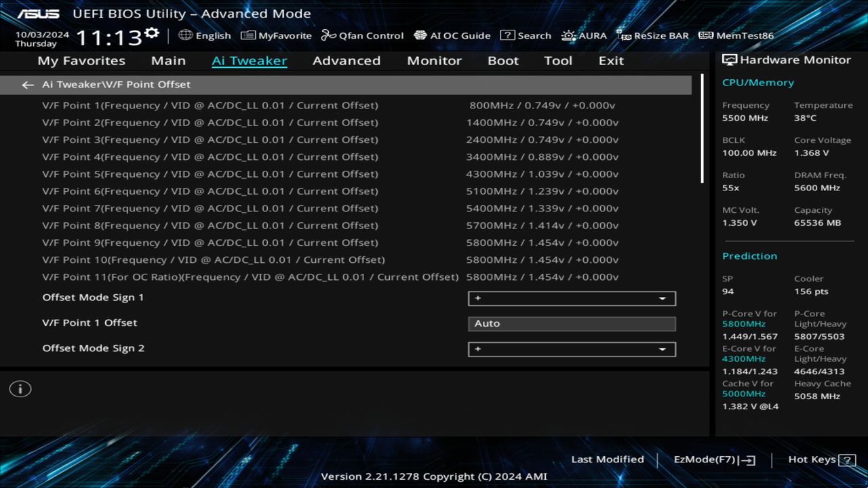868x488 pixels.
Task: Switch to EzMode with the F7 button
Action: tap(713, 459)
